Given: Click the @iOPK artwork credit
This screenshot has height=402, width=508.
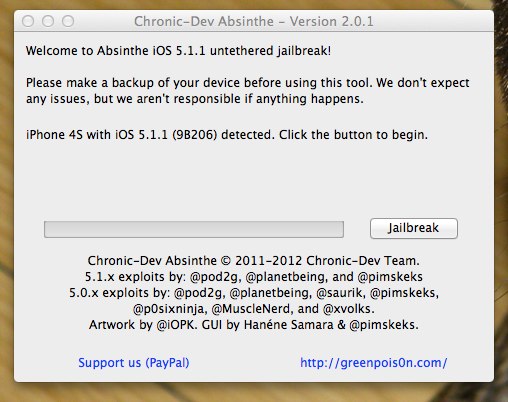Looking at the screenshot, I should [x=176, y=325].
